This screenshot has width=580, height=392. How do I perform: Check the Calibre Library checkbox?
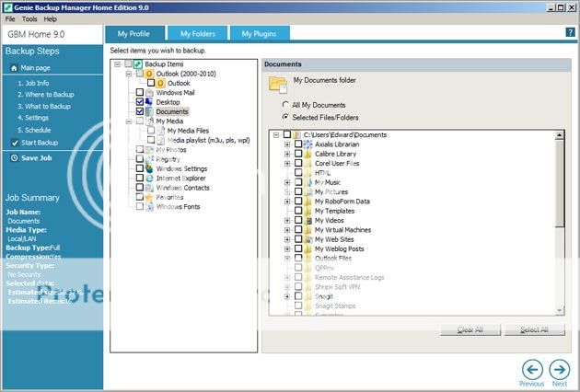(x=298, y=154)
